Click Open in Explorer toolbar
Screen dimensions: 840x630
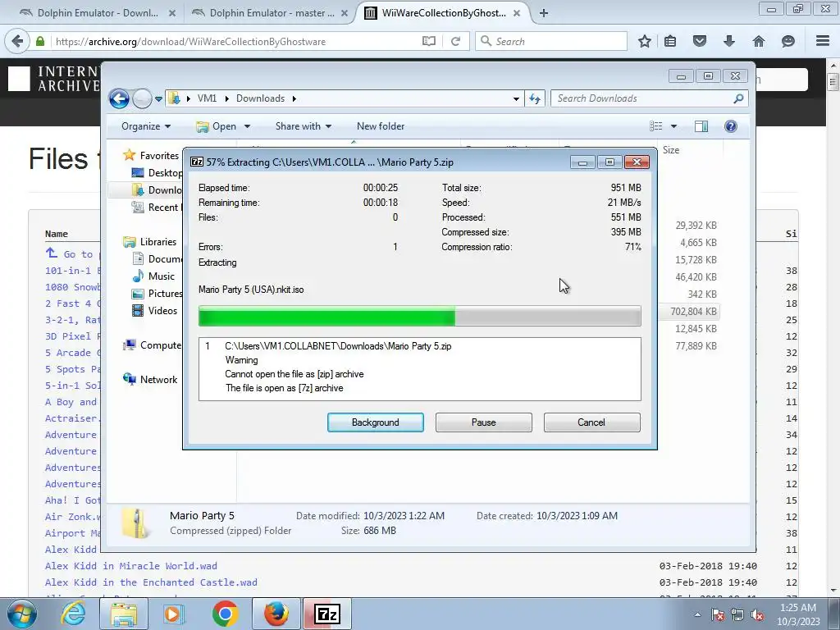217,126
